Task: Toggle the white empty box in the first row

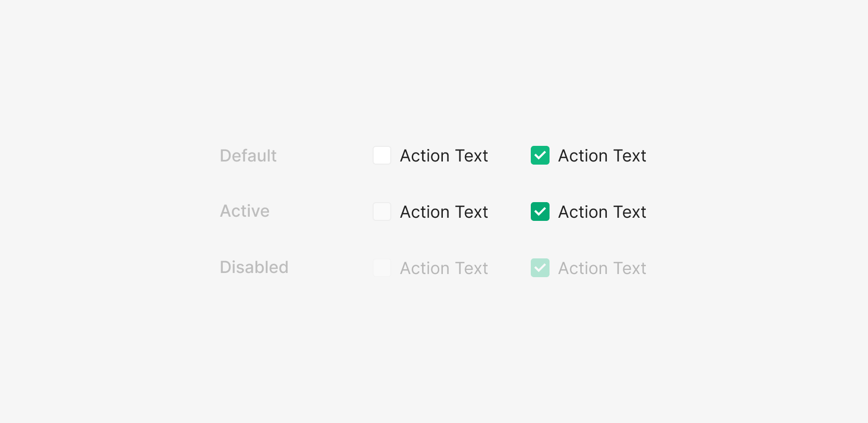Action: [x=382, y=155]
